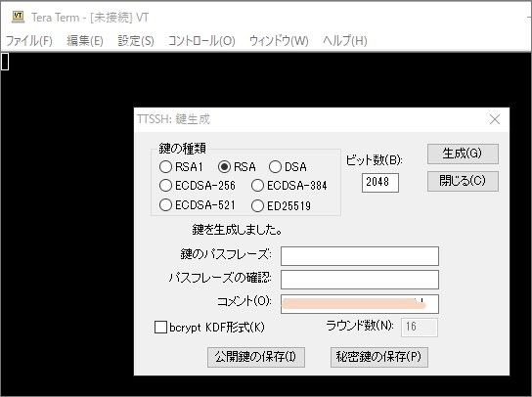Click 公開鍵の保存(I) to save public key

coord(256,357)
